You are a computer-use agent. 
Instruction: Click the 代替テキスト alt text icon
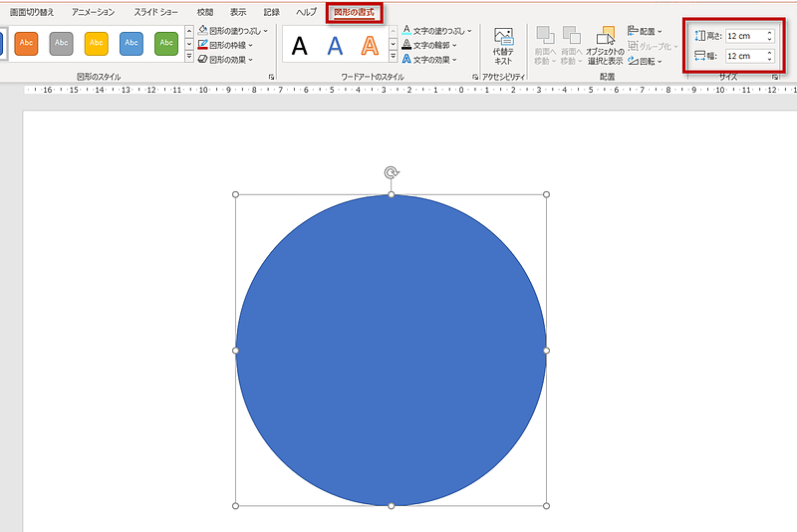pyautogui.click(x=503, y=46)
